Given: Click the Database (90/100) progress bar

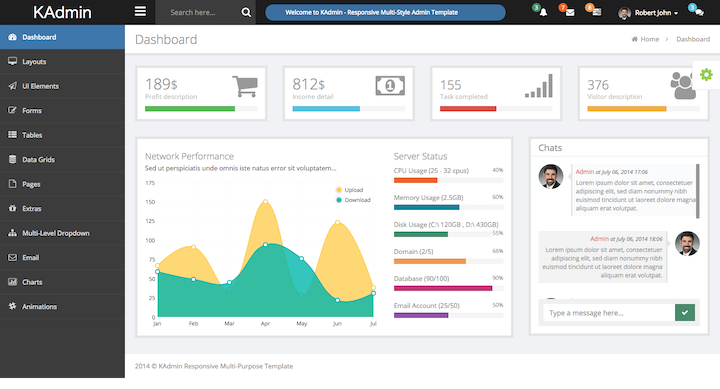Looking at the screenshot, I should (x=448, y=288).
